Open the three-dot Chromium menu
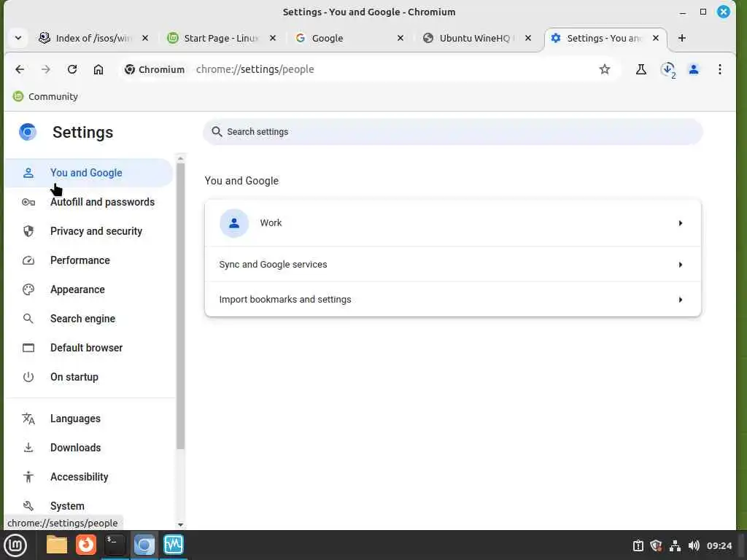Screen dimensions: 747x560 pyautogui.click(x=720, y=69)
